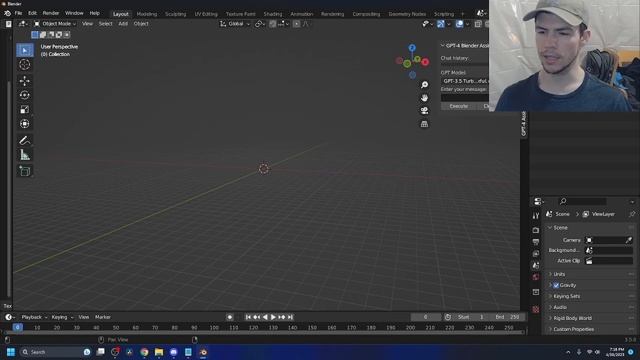Switch orthographic perspective grid icon
This screenshot has width=640, height=360.
click(424, 124)
